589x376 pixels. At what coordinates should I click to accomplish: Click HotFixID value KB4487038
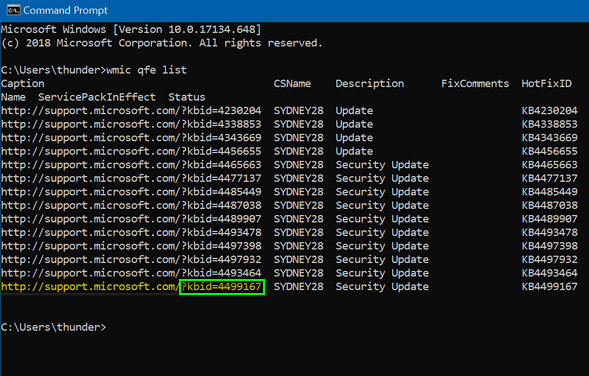click(550, 205)
